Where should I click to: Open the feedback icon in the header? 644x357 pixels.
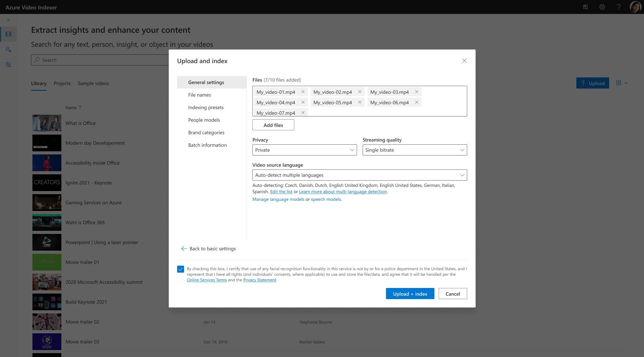coord(585,7)
